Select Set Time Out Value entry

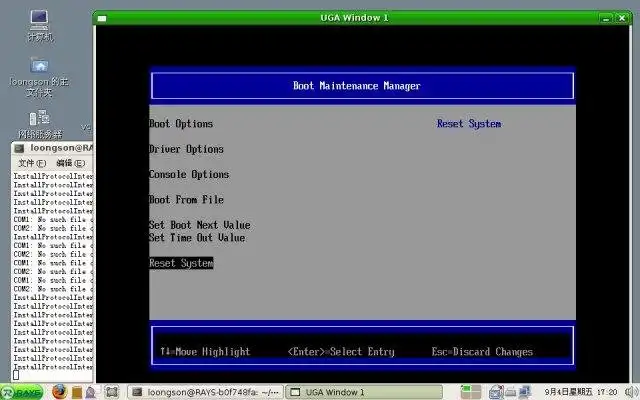coord(197,238)
